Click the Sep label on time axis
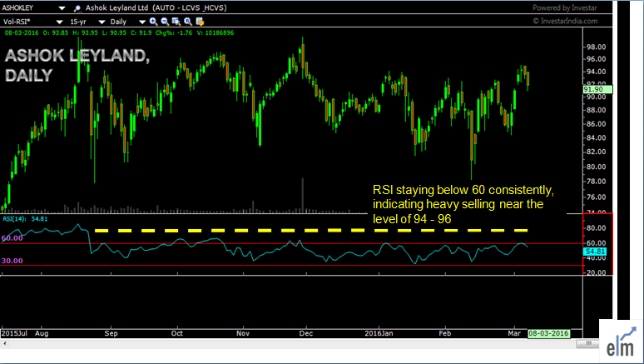The width and height of the screenshot is (644, 364). click(x=111, y=333)
